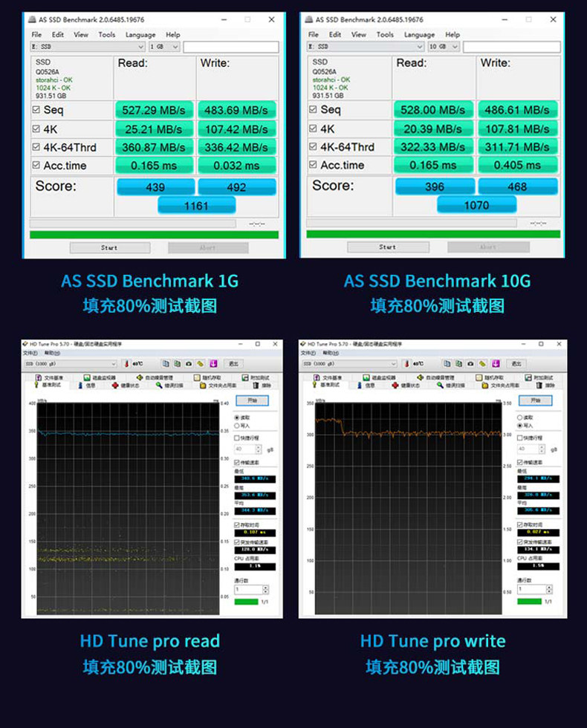Click second copy icon in HD Tune read window
The height and width of the screenshot is (728, 587).
[177, 363]
